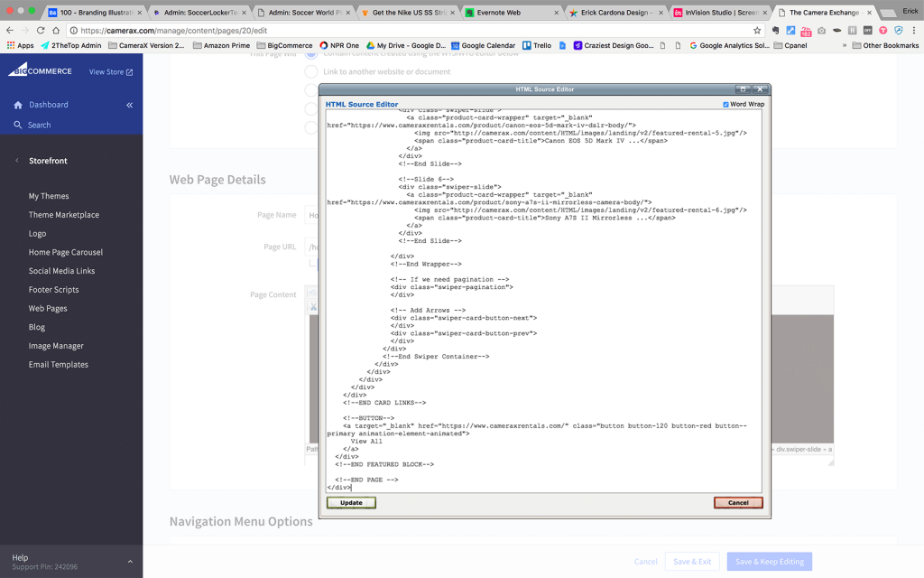Click Save & Keep Editing button
The width and height of the screenshot is (924, 578).
pyautogui.click(x=769, y=562)
